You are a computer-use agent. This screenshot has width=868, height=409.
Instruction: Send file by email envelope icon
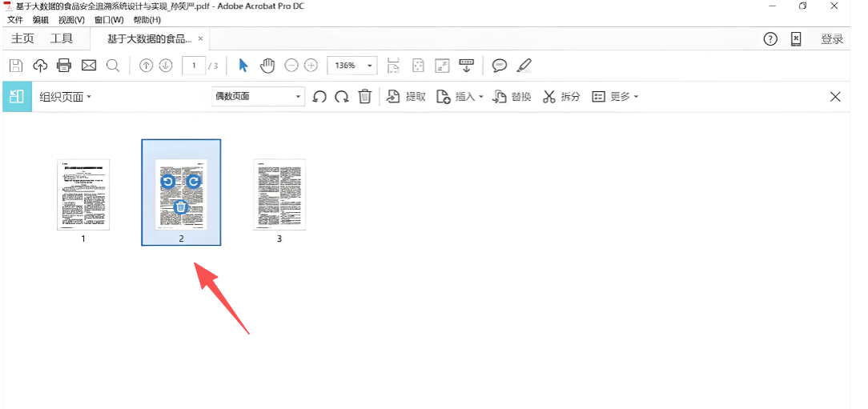click(x=89, y=66)
